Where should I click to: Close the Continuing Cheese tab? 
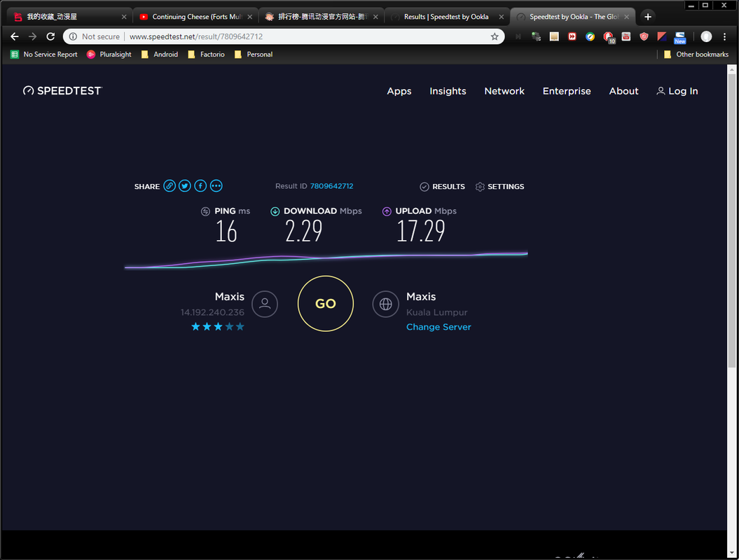[250, 17]
